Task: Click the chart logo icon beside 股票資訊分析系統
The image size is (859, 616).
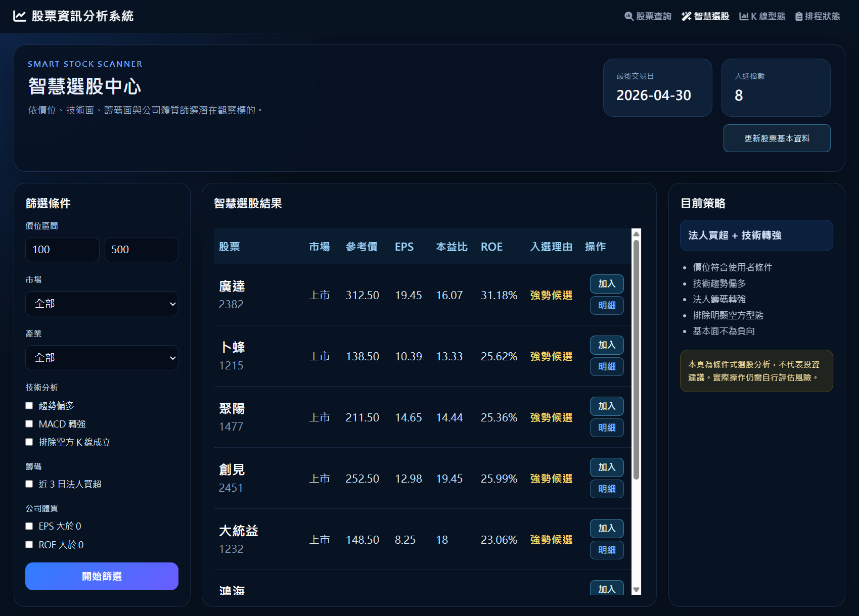Action: coord(19,16)
